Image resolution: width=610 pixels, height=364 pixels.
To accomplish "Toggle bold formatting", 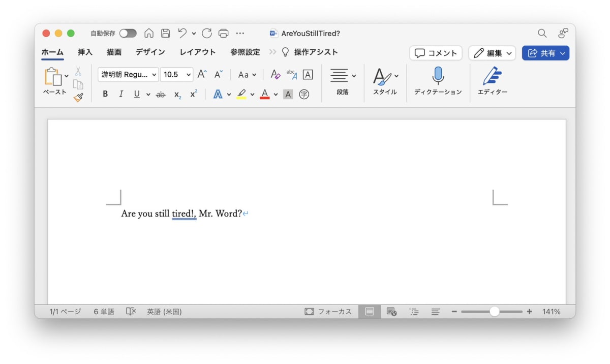I will tap(105, 95).
